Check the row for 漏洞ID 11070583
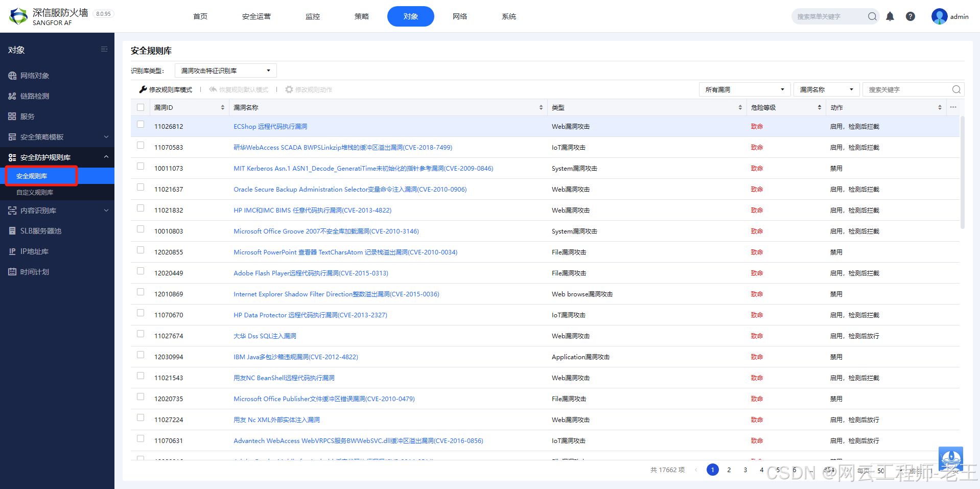 pyautogui.click(x=141, y=145)
